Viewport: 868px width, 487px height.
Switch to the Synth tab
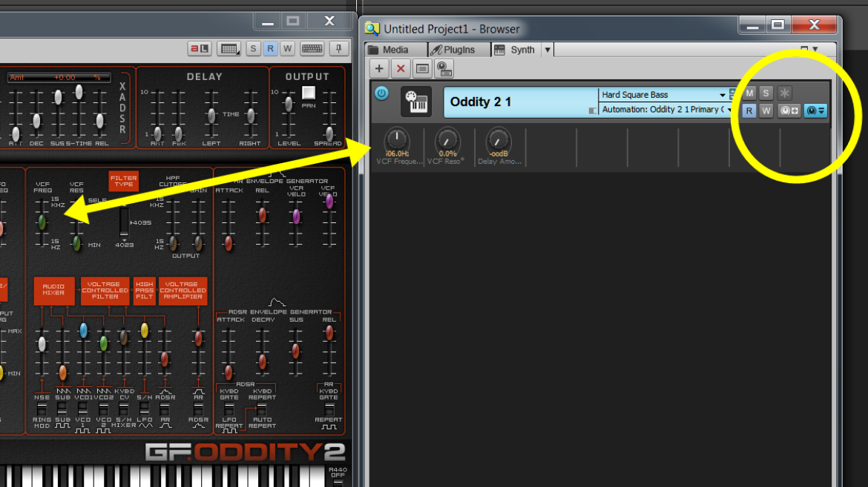516,50
